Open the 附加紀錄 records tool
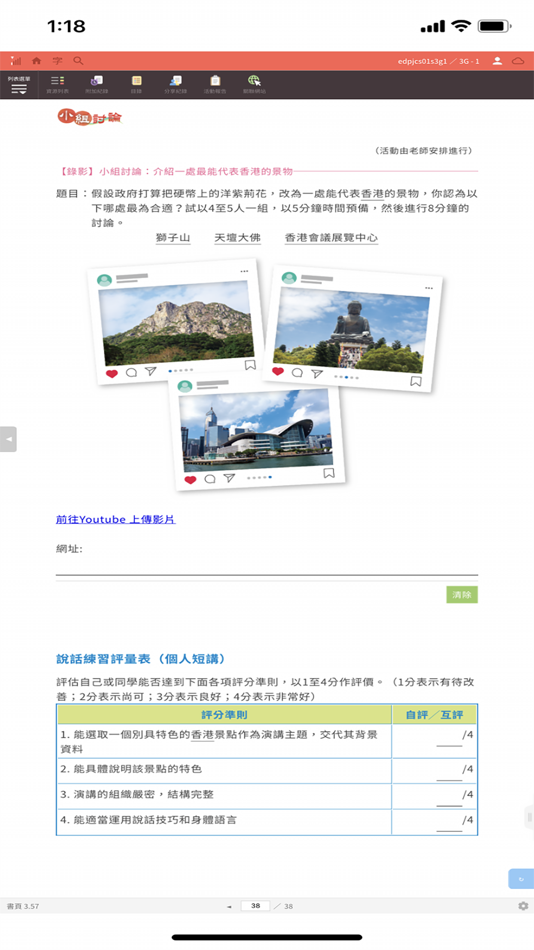The width and height of the screenshot is (534, 950). tap(97, 84)
